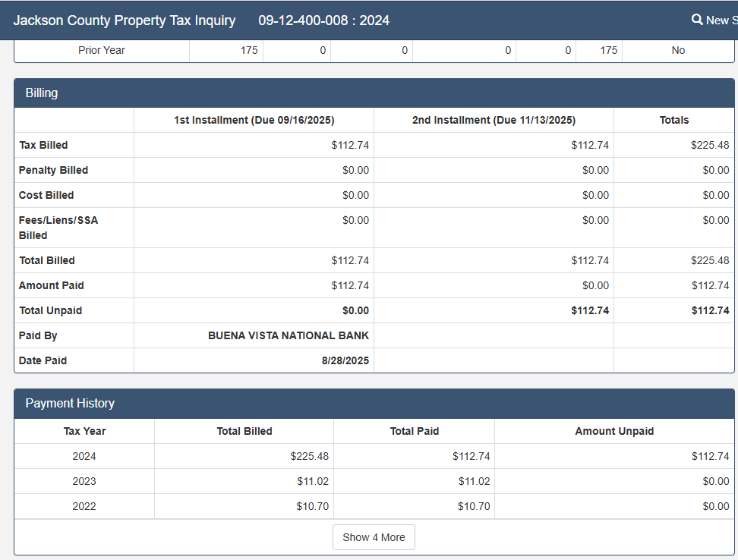
Task: Click the 1st Installment column header
Action: point(254,120)
